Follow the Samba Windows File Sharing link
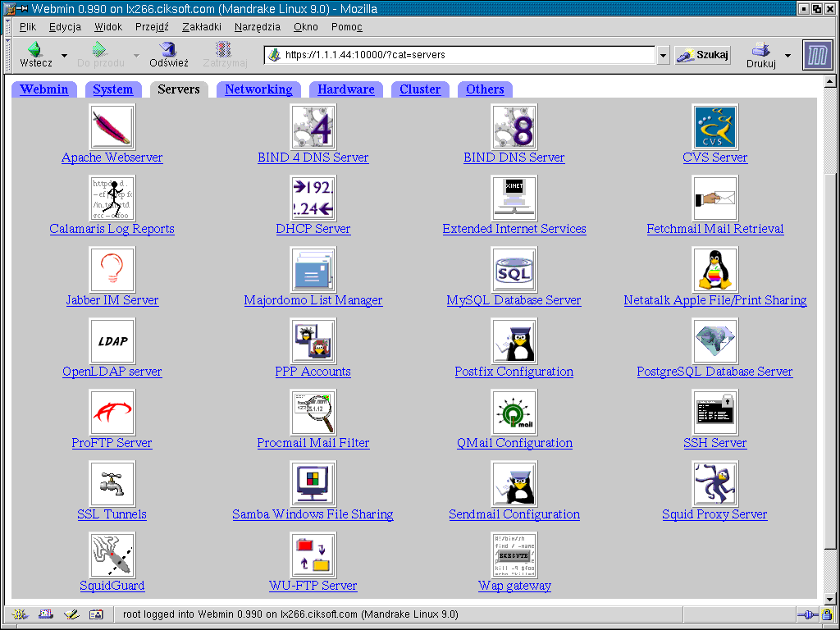The width and height of the screenshot is (840, 630). (313, 514)
